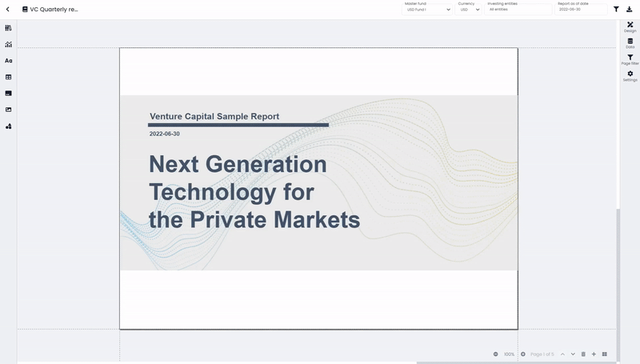Click the VC Quarterly report title
The image size is (640, 364).
point(54,9)
